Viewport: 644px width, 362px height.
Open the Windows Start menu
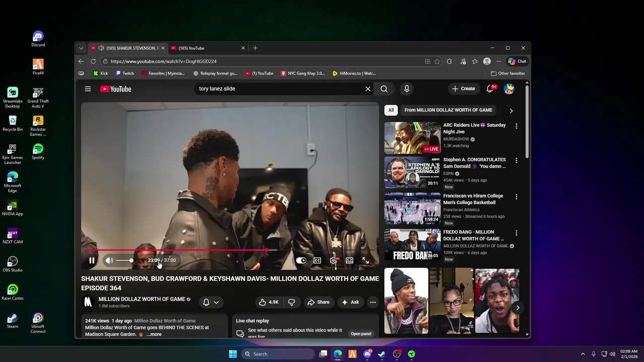(x=232, y=354)
